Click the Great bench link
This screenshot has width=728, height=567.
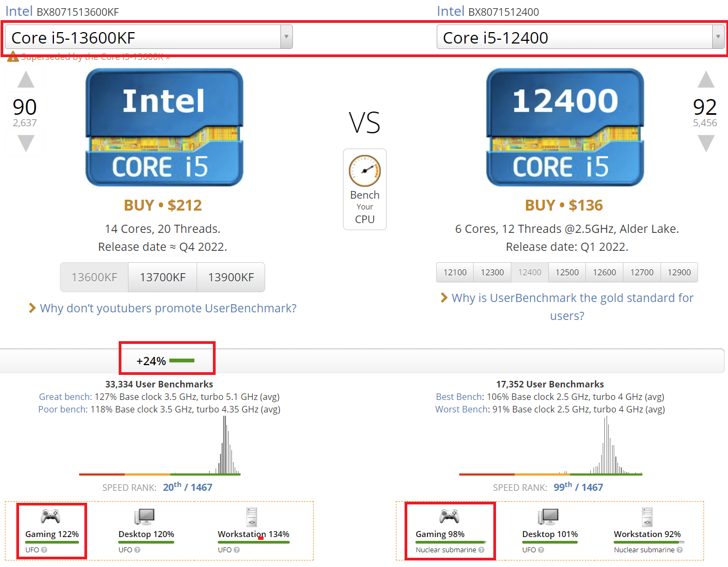65,397
